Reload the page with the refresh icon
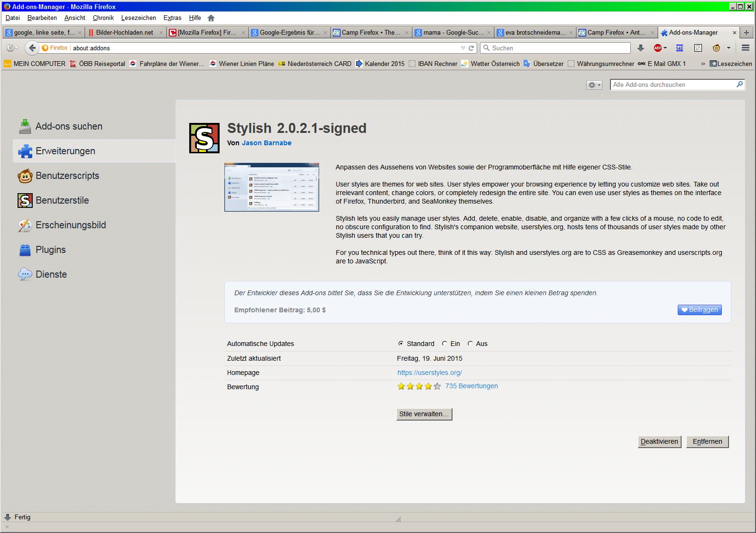The width and height of the screenshot is (756, 533). (471, 48)
